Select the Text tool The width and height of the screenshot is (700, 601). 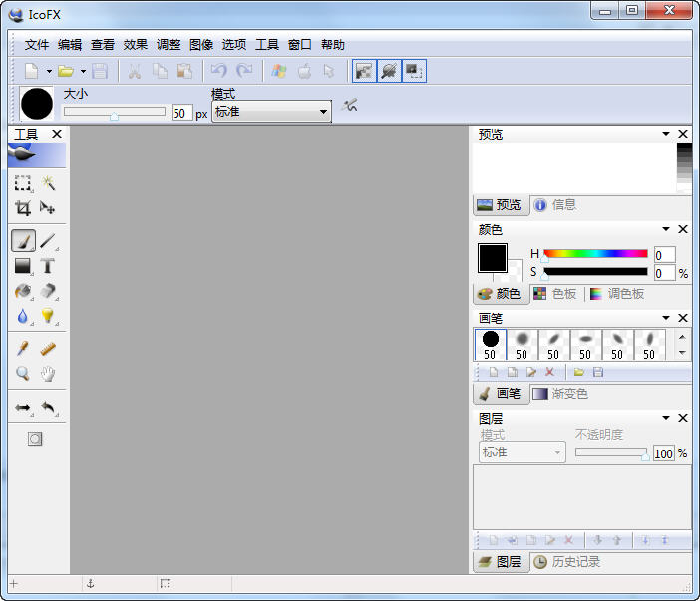(47, 266)
